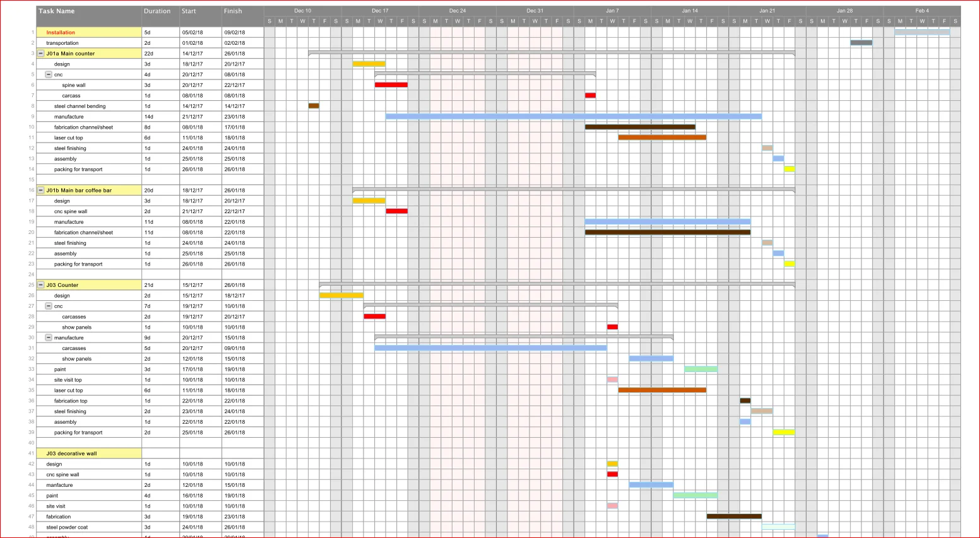Click the 09/02/18 finish date cell
The image size is (980, 538).
pos(242,32)
